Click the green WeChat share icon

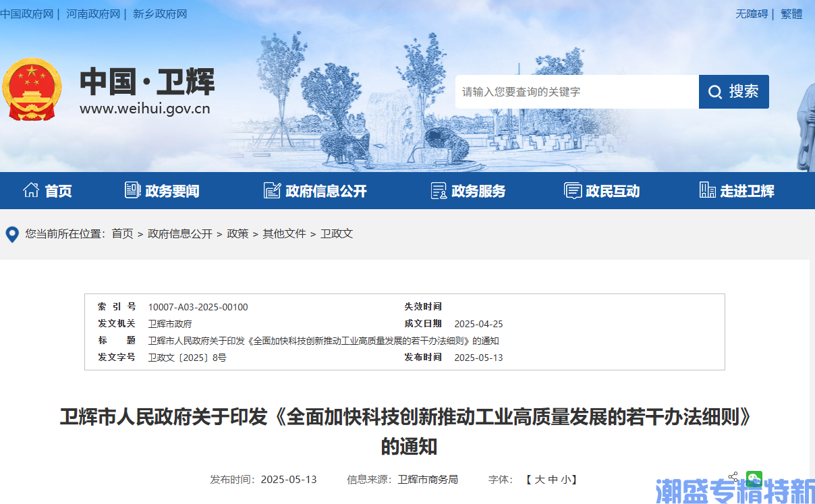754,478
